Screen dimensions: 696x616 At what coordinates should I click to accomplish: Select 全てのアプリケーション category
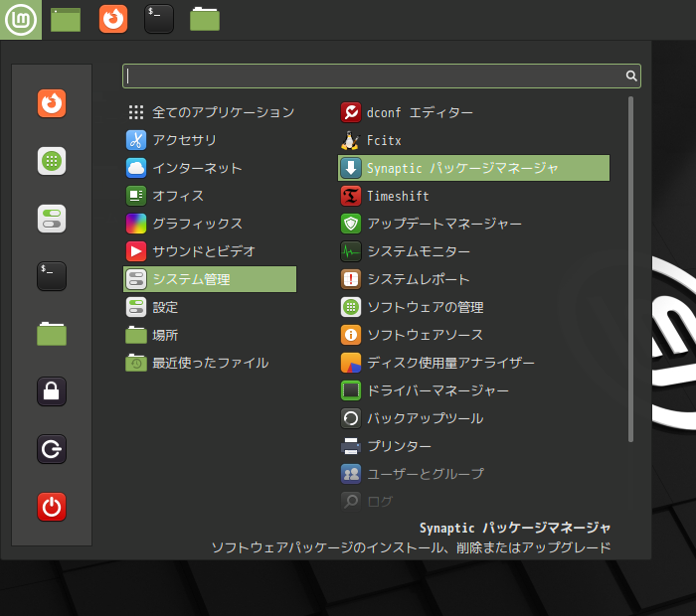click(210, 112)
